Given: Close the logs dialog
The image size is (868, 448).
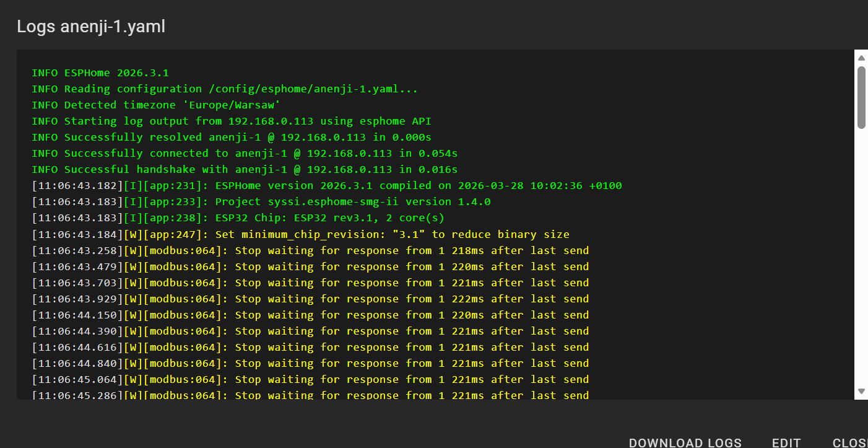Looking at the screenshot, I should (x=850, y=442).
